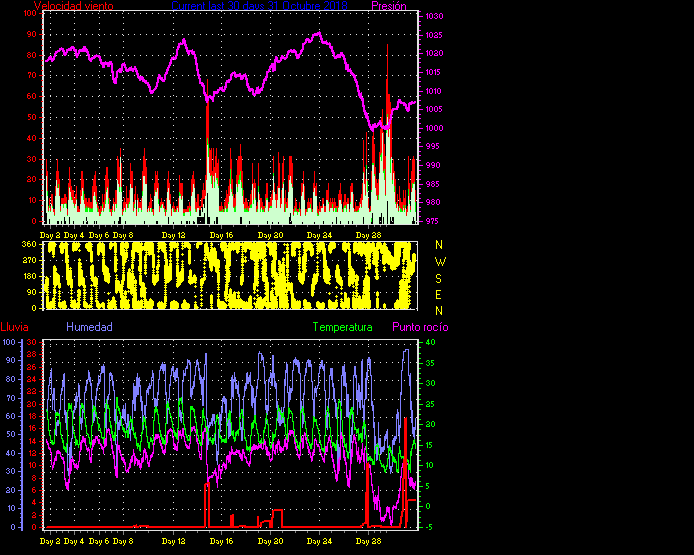Click the magenta 'Punto rocío' legend label
Viewport: 694px width, 555px height.
420,327
